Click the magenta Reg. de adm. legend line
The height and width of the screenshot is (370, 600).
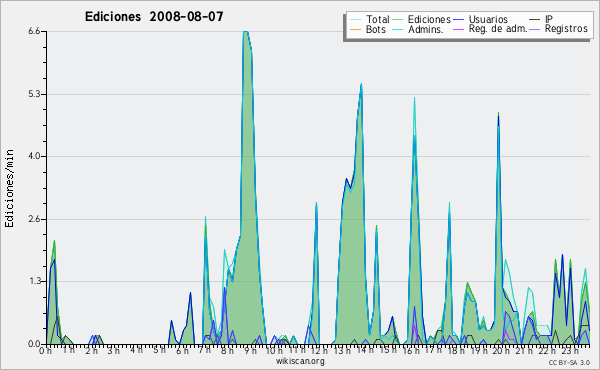(x=458, y=29)
